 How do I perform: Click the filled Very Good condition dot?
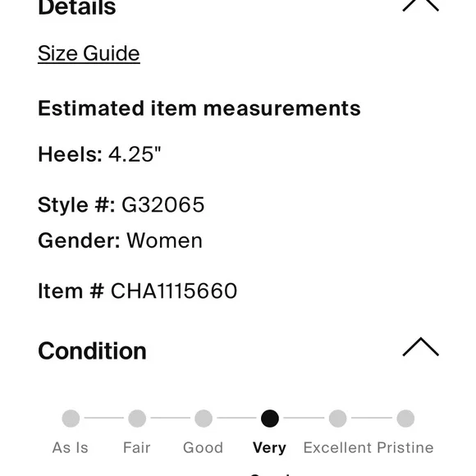pos(270,419)
